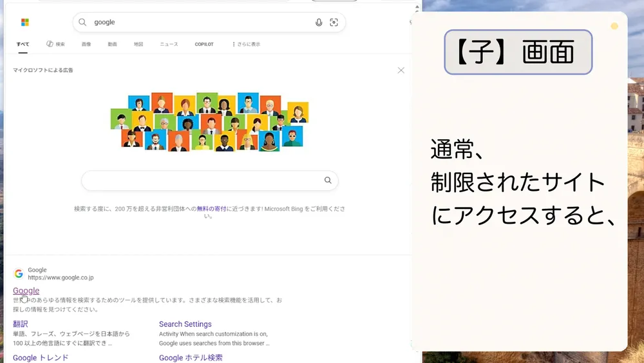The height and width of the screenshot is (363, 644).
Task: Select the すべて tab
Action: pos(23,44)
